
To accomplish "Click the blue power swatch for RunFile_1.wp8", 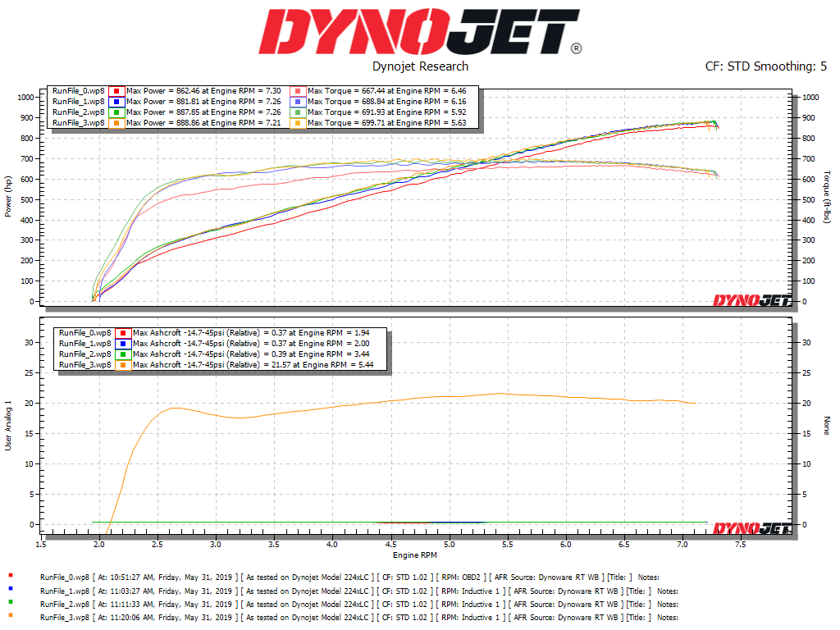I will pyautogui.click(x=116, y=102).
